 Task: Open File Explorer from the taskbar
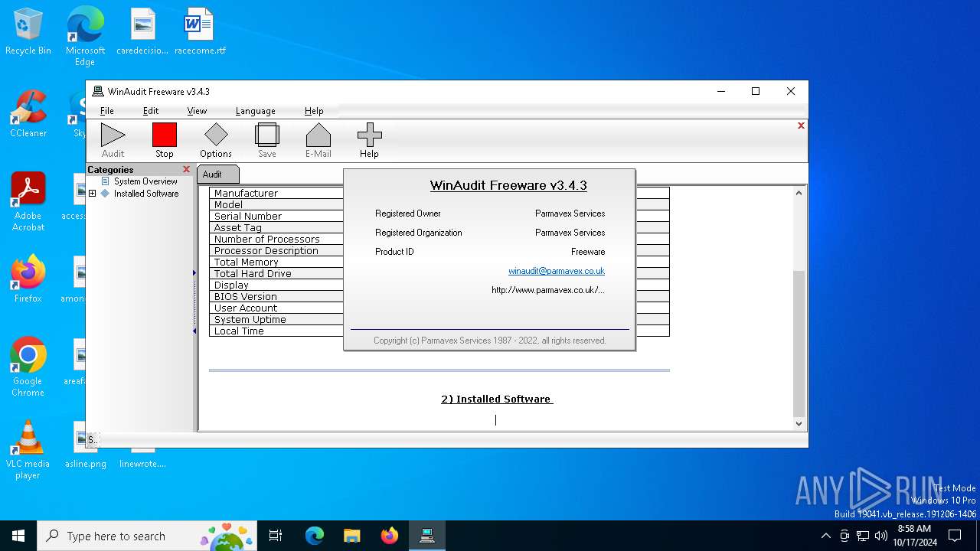[x=351, y=536]
